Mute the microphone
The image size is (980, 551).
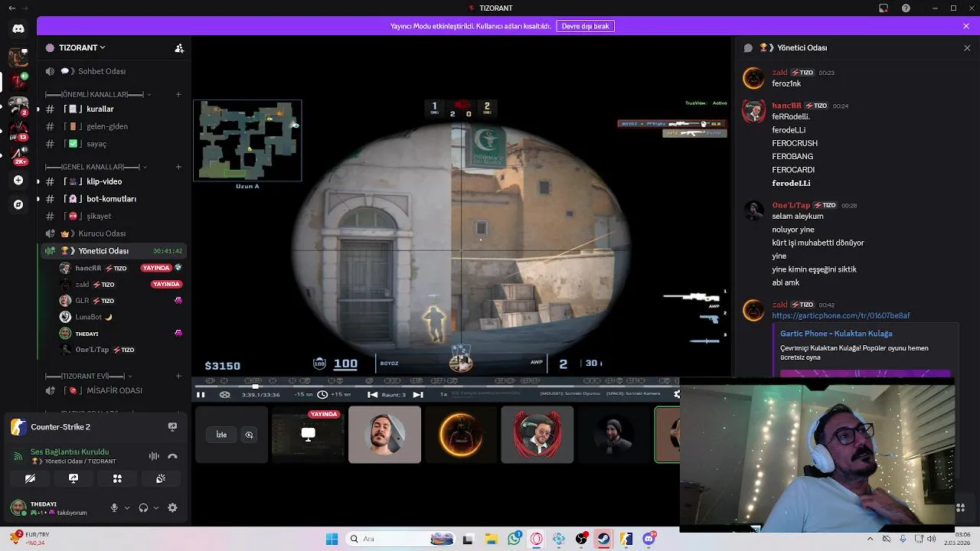coord(114,507)
